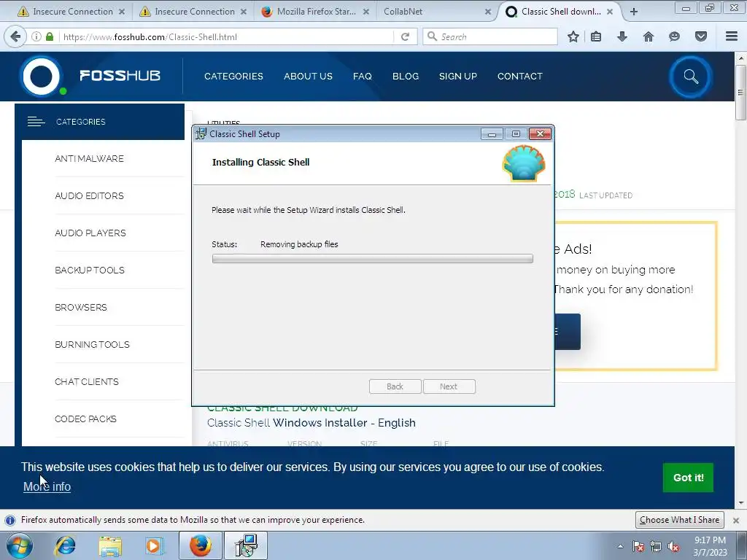Close the Mozilla Firefox Start tab
The height and width of the screenshot is (560, 747).
(x=366, y=12)
